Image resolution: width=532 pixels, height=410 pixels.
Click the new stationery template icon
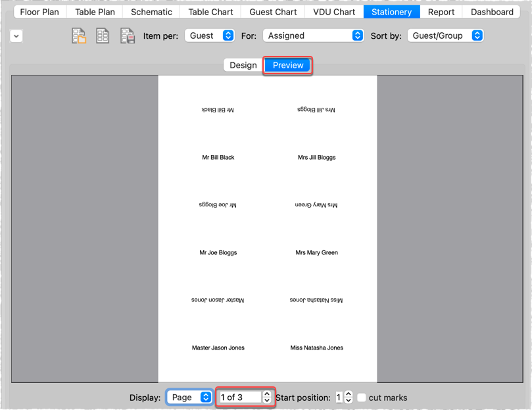click(103, 35)
